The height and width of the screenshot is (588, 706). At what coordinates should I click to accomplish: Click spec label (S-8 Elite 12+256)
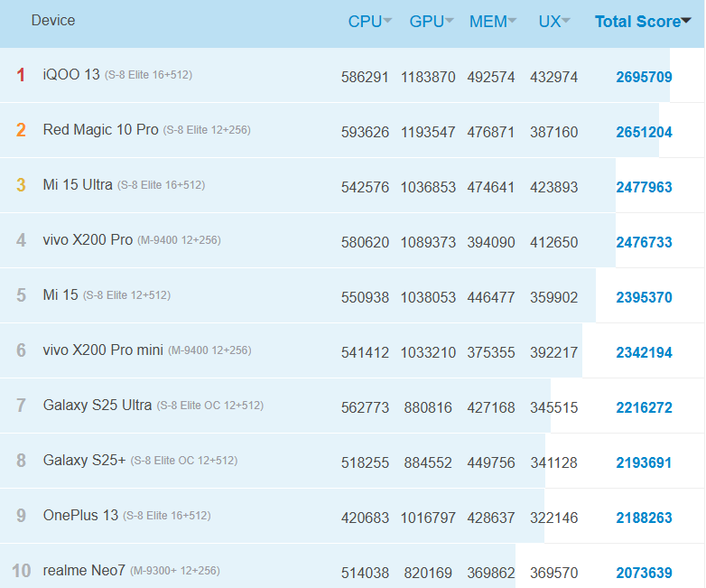(207, 130)
